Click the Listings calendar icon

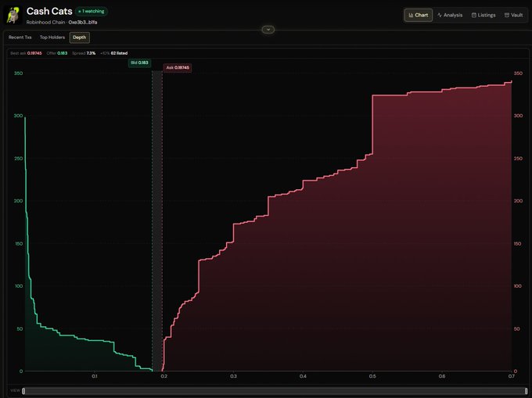[474, 16]
